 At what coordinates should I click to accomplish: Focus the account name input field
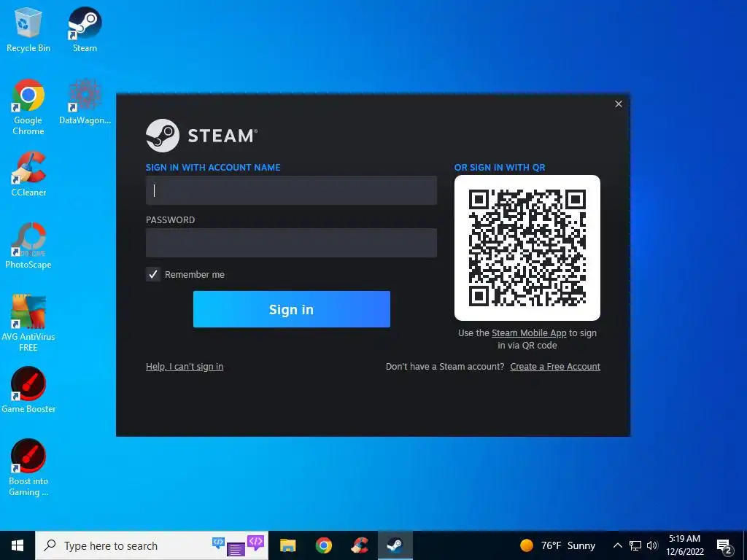click(291, 190)
